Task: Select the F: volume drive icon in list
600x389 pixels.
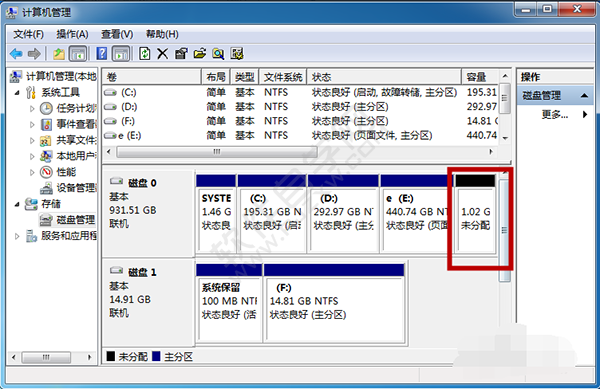Action: tap(110, 121)
